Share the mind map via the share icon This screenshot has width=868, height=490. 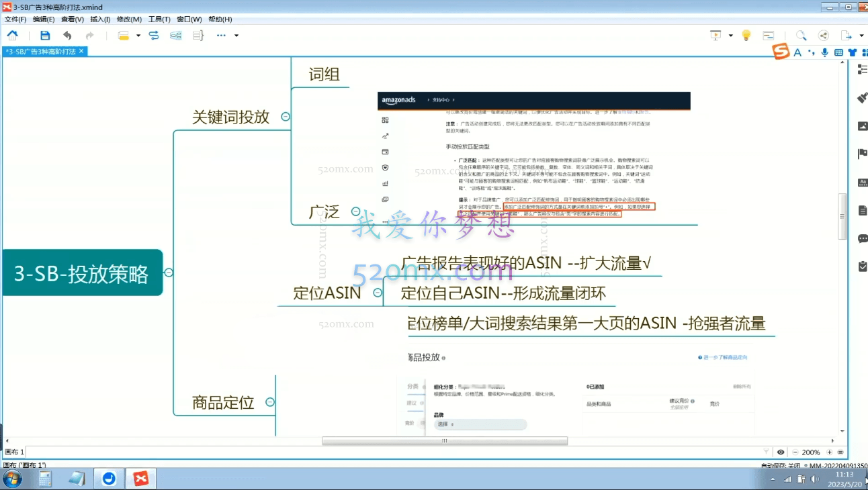tap(824, 35)
